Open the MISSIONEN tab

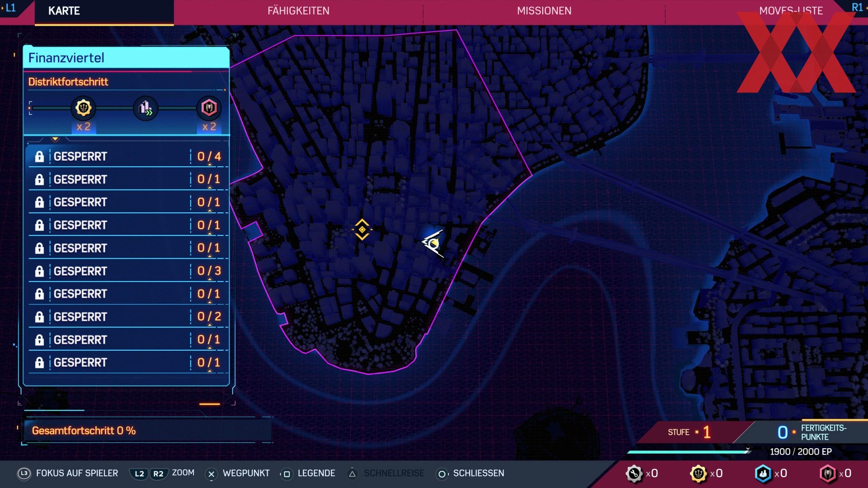(x=544, y=11)
